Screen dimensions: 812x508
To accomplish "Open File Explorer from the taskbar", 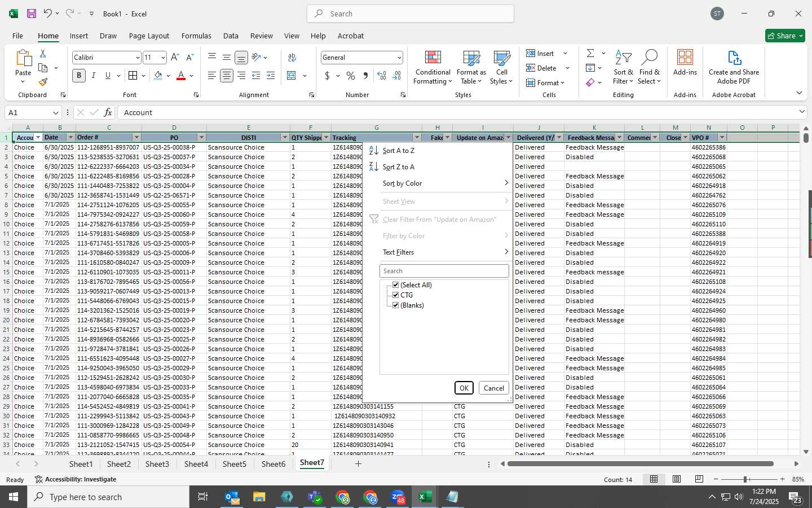I will coord(259,497).
